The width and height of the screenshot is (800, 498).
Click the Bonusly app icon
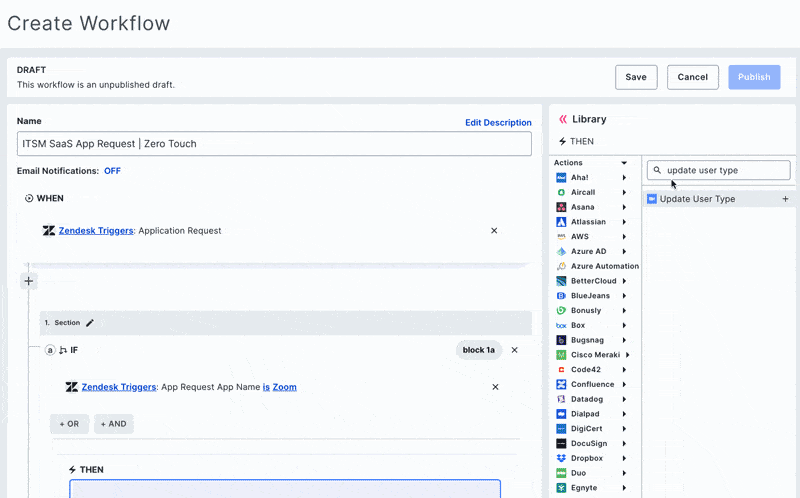coord(561,311)
